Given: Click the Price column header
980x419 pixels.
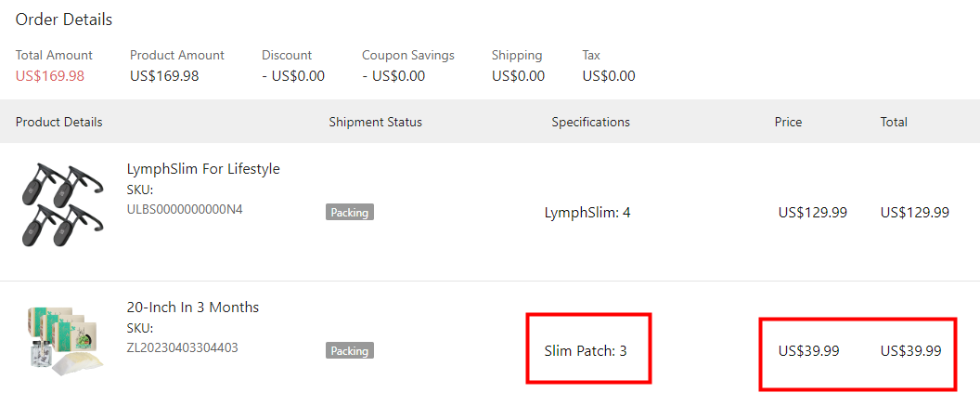Looking at the screenshot, I should [x=788, y=122].
